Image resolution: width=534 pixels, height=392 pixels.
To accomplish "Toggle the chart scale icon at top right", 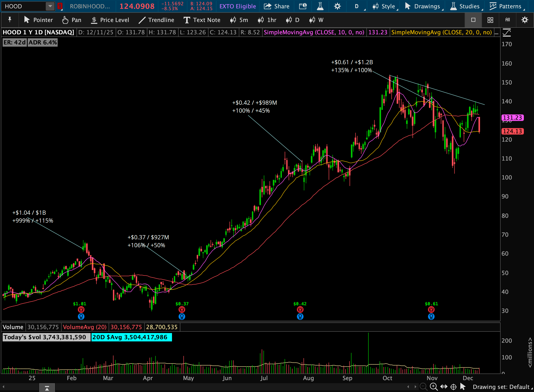I will click(x=507, y=33).
